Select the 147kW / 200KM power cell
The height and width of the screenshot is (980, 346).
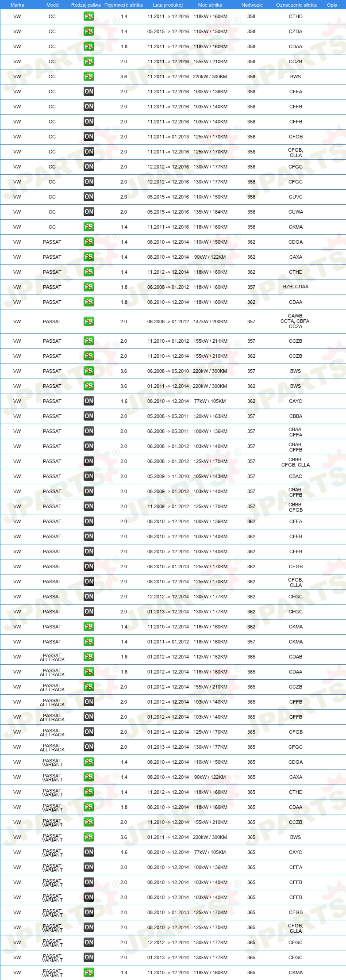pos(210,322)
